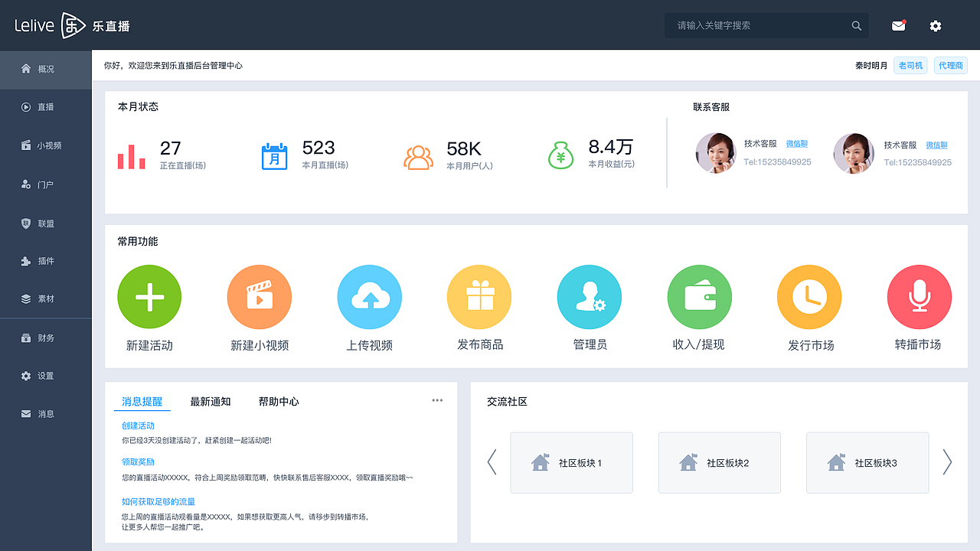Open 素材 materials in sidebar

click(x=46, y=298)
